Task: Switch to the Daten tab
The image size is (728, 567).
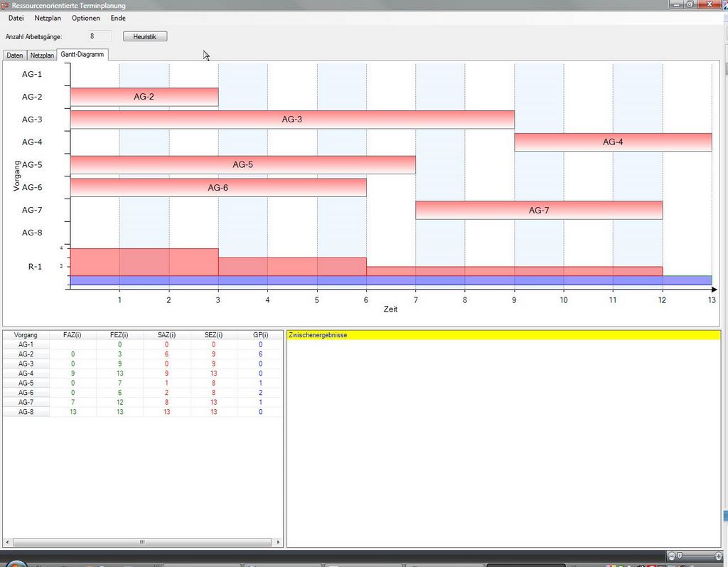Action: tap(15, 55)
